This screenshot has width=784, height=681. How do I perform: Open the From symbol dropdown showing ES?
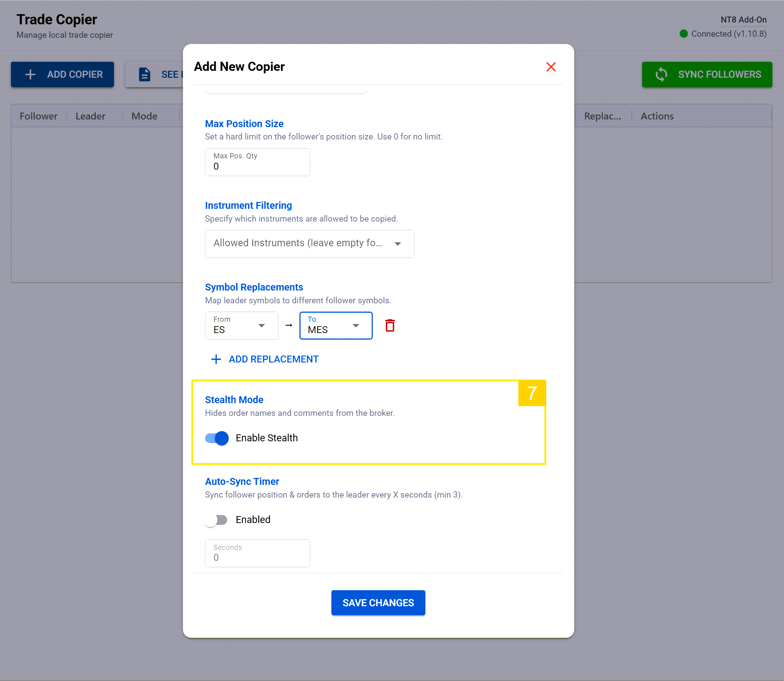tap(242, 326)
